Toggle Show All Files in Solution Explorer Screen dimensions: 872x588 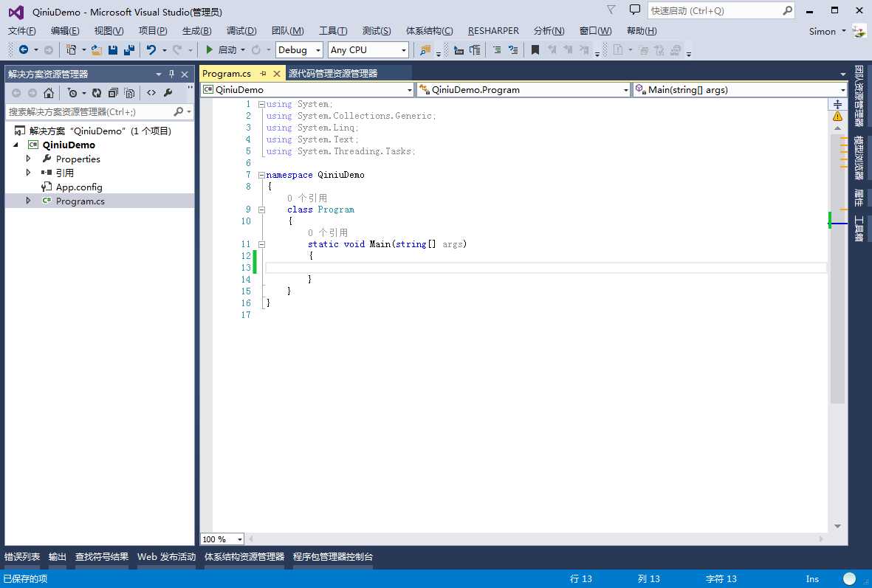pos(129,93)
